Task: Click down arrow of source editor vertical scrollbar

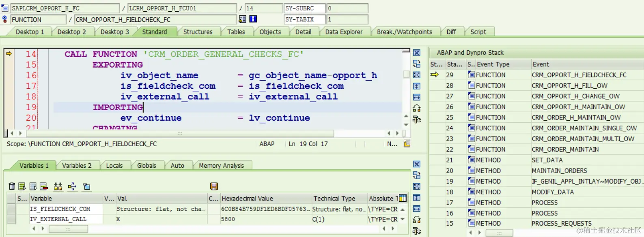Action: 406,124
